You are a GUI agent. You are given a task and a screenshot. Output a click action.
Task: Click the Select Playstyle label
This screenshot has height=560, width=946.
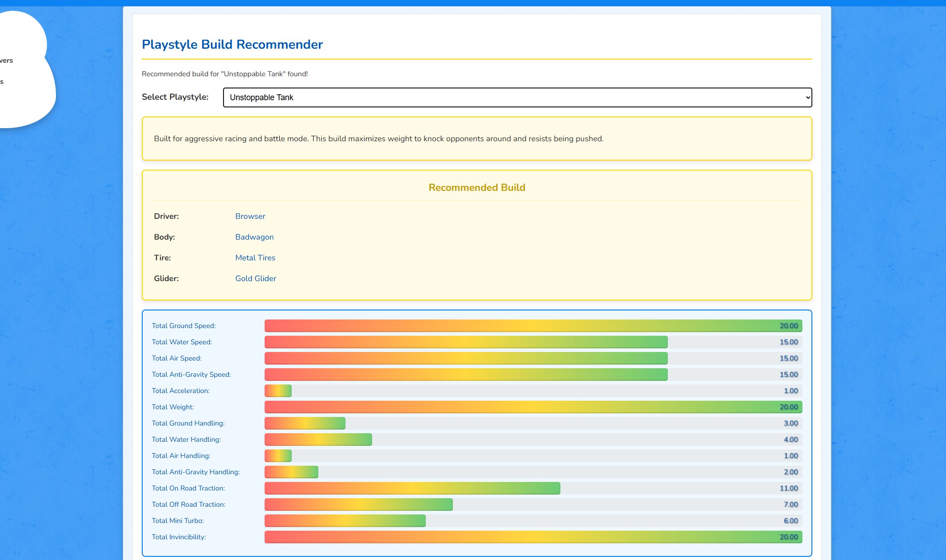(175, 97)
